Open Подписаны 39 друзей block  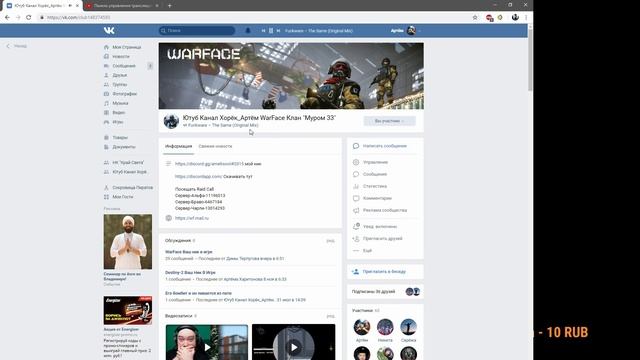click(x=385, y=292)
